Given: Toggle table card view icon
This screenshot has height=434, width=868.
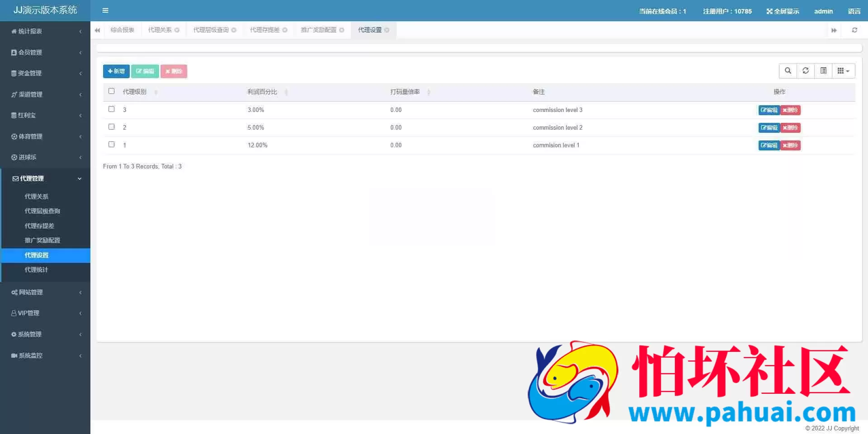Looking at the screenshot, I should pyautogui.click(x=823, y=71).
